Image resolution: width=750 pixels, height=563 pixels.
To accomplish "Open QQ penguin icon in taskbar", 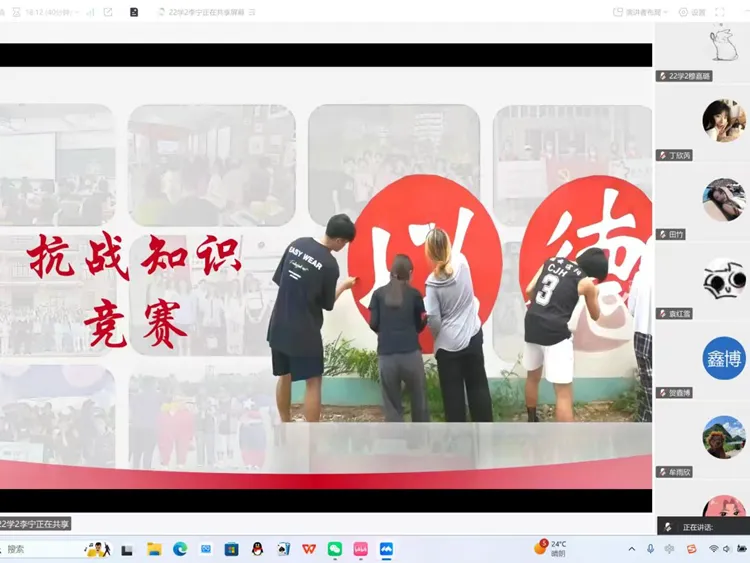I will tap(257, 549).
